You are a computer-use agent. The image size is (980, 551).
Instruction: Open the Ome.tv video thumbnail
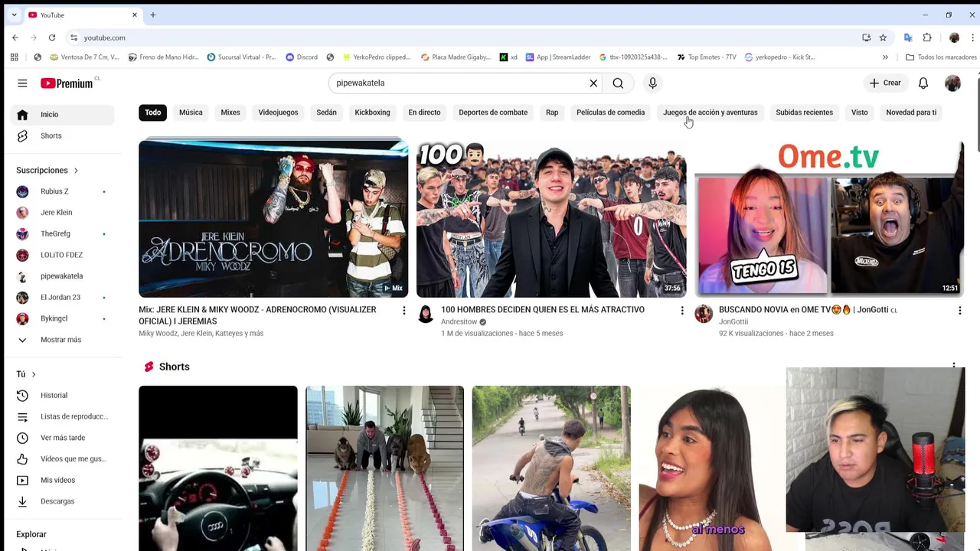tap(829, 217)
